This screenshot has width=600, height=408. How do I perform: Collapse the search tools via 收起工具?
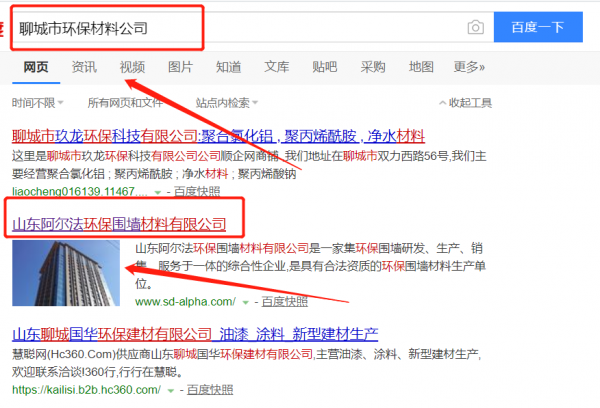465,103
